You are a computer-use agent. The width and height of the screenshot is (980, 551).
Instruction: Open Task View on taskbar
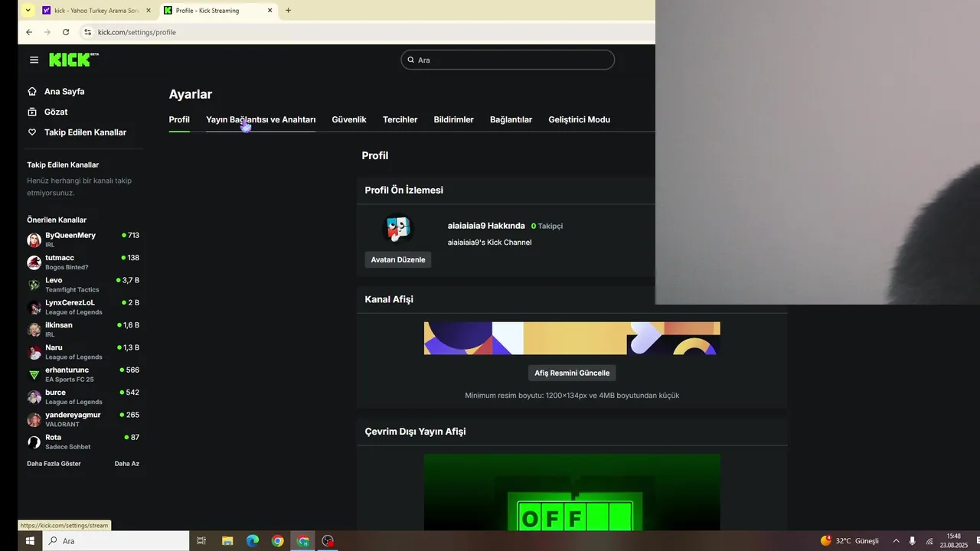tap(201, 541)
